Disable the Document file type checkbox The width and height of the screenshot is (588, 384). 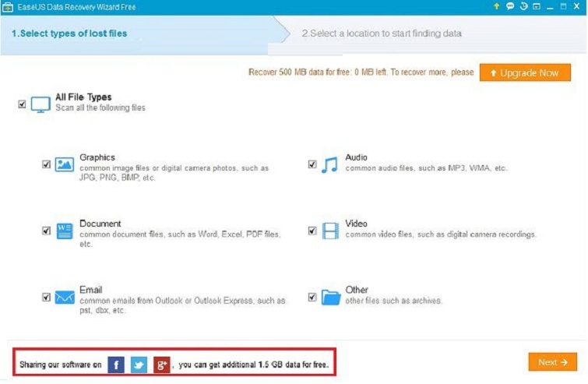point(47,231)
